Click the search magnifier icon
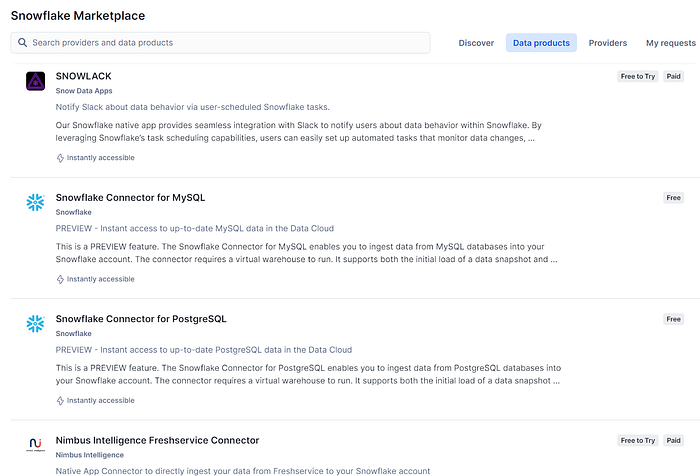The height and width of the screenshot is (476, 700). coord(22,43)
